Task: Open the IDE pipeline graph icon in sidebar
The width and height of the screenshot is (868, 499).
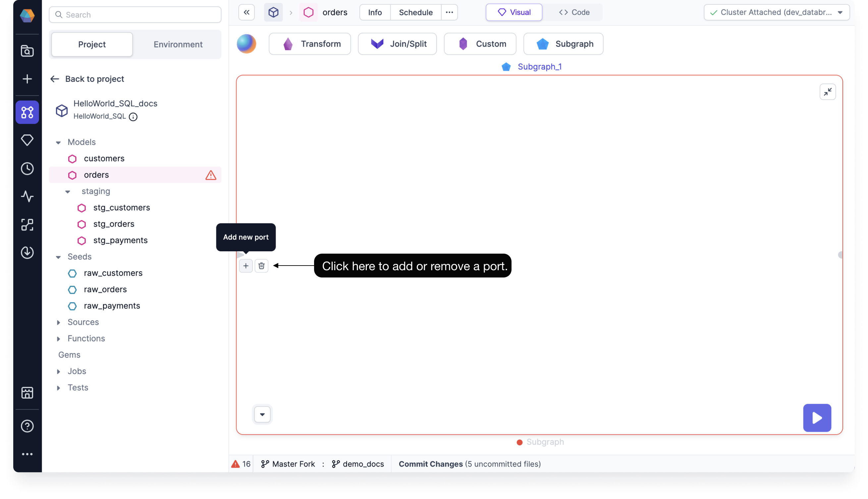Action: click(x=27, y=112)
